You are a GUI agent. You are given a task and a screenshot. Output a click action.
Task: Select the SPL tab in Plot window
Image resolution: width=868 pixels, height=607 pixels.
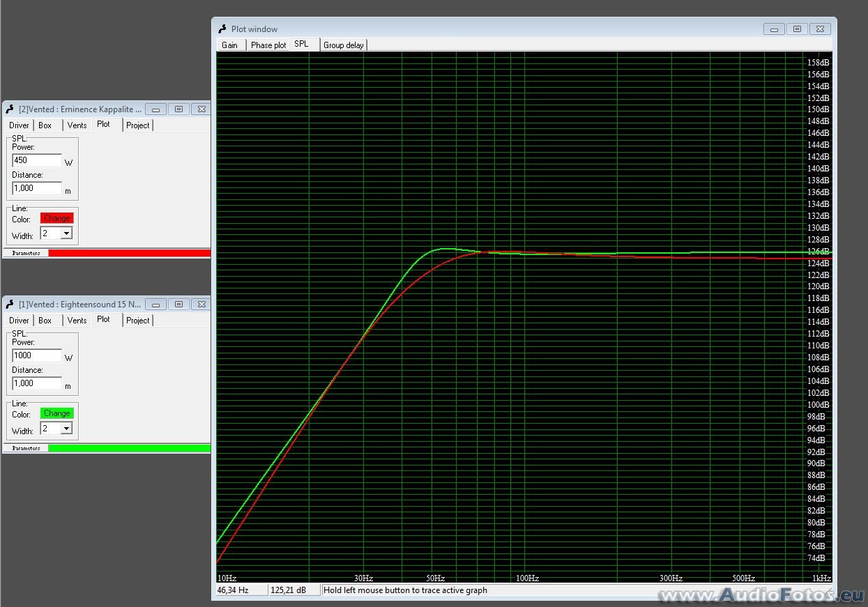pos(304,44)
